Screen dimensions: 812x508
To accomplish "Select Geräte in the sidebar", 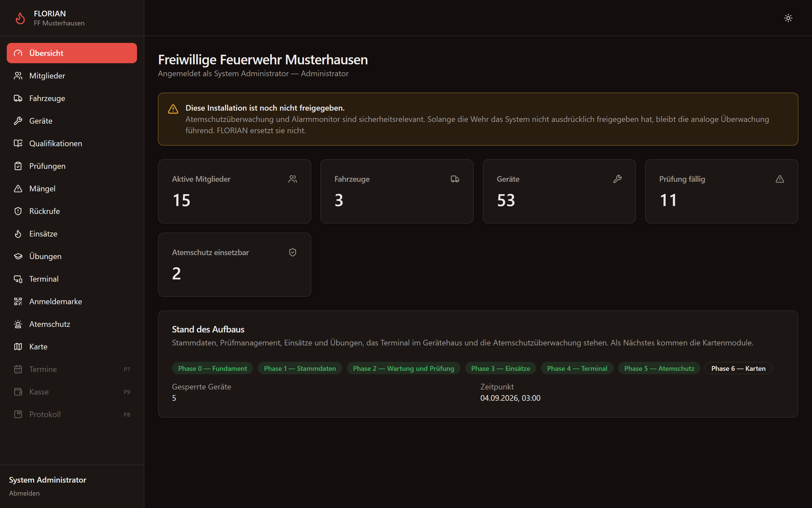I will [72, 121].
